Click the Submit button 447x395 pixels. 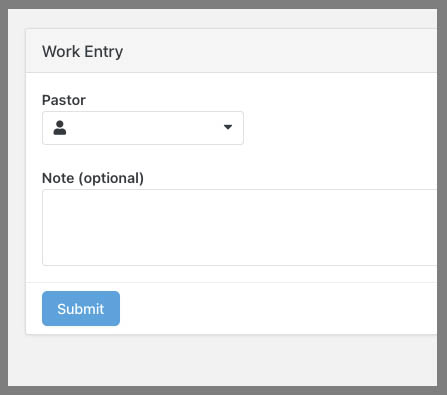(81, 308)
